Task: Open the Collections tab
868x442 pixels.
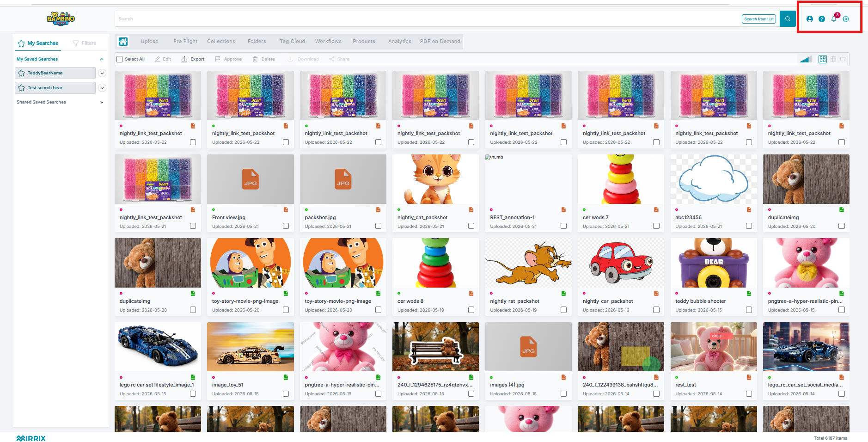Action: point(221,42)
